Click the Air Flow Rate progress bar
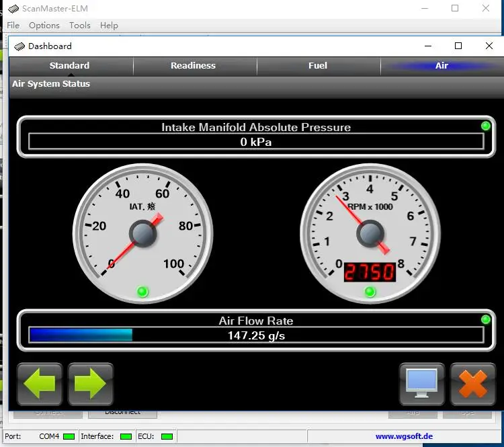This screenshot has height=447, width=504. 256,335
